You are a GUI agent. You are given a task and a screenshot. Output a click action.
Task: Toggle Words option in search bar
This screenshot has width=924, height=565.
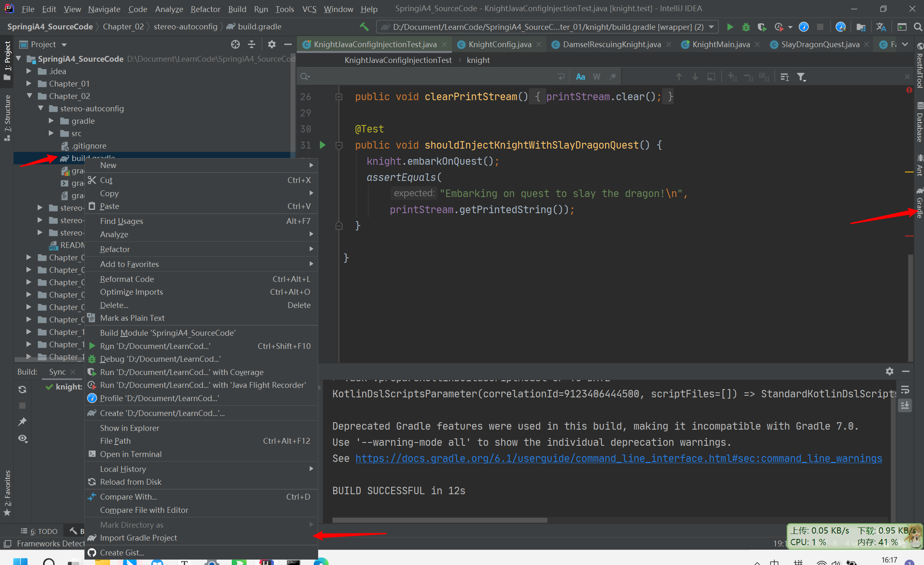pyautogui.click(x=597, y=77)
